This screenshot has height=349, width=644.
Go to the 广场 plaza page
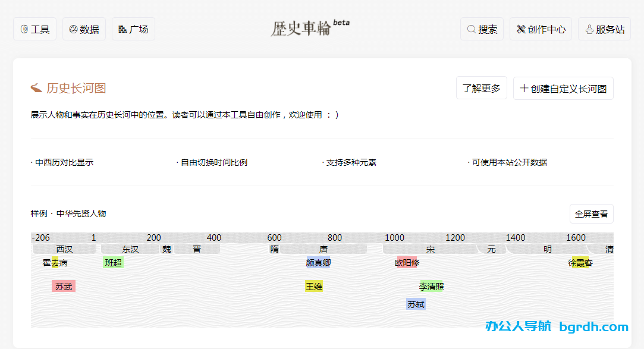pyautogui.click(x=133, y=29)
